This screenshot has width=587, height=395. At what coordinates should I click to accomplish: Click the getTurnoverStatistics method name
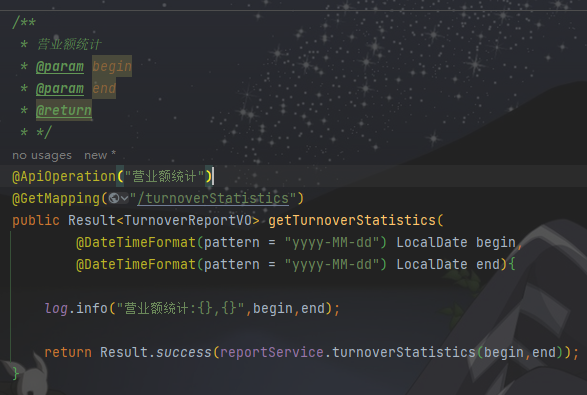point(352,221)
